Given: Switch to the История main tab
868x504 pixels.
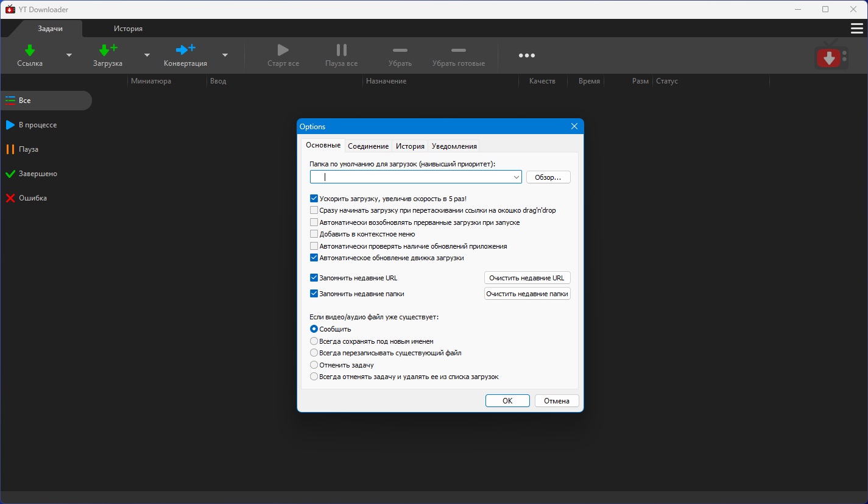Looking at the screenshot, I should pyautogui.click(x=128, y=29).
